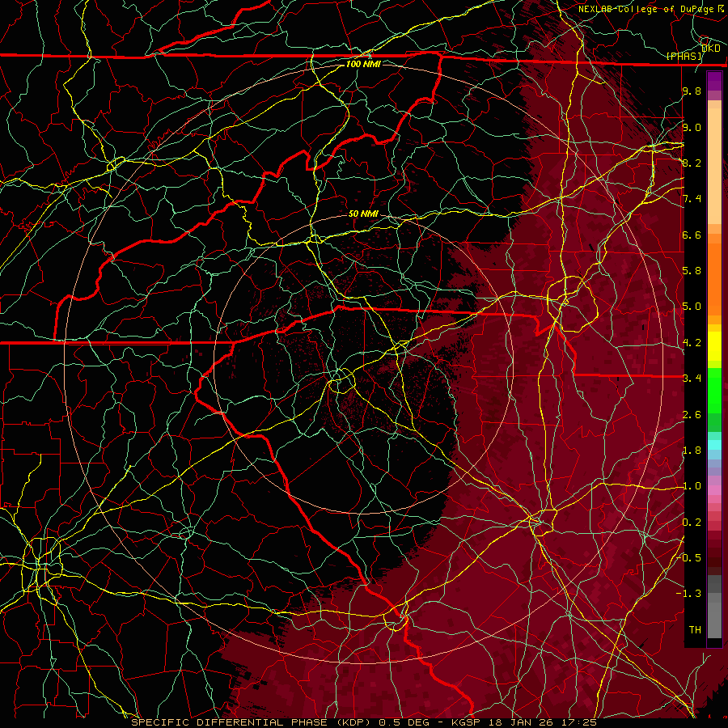Click the 8.2 value on the color scale

point(692,163)
